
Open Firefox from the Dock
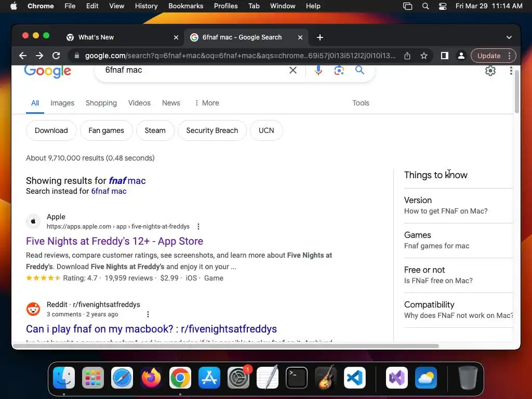[151, 378]
